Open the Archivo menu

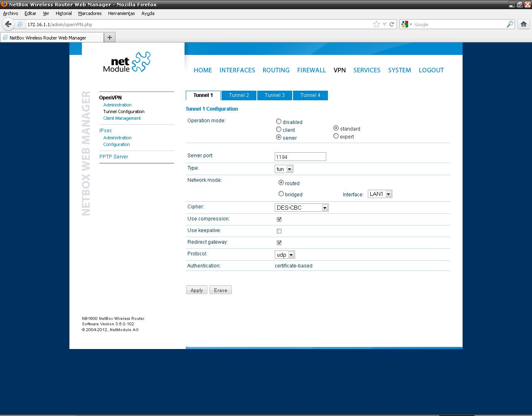pos(10,13)
